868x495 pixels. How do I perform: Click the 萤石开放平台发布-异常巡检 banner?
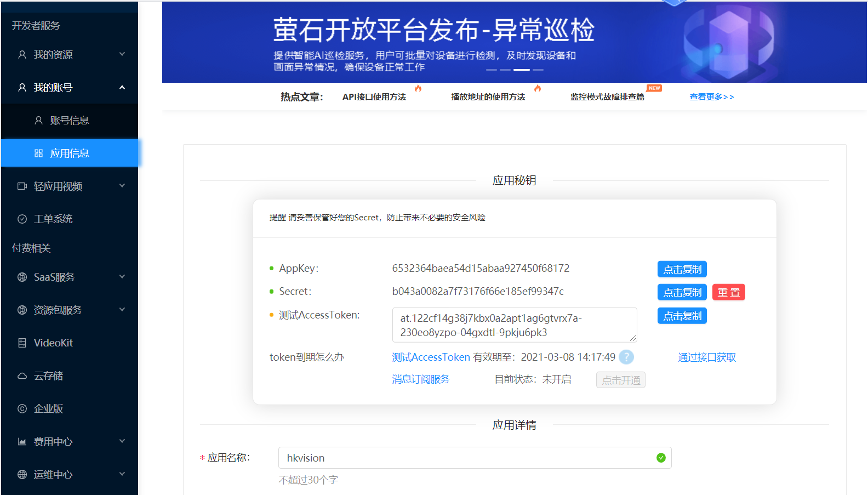tap(515, 42)
